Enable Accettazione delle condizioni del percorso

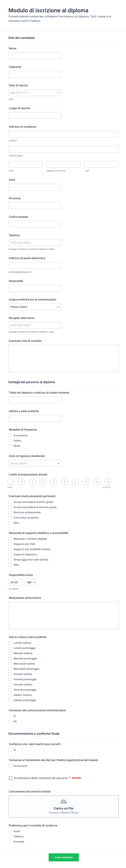pos(10,778)
